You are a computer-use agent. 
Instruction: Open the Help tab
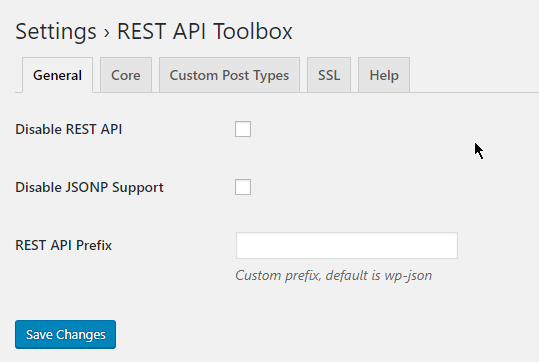pyautogui.click(x=384, y=75)
